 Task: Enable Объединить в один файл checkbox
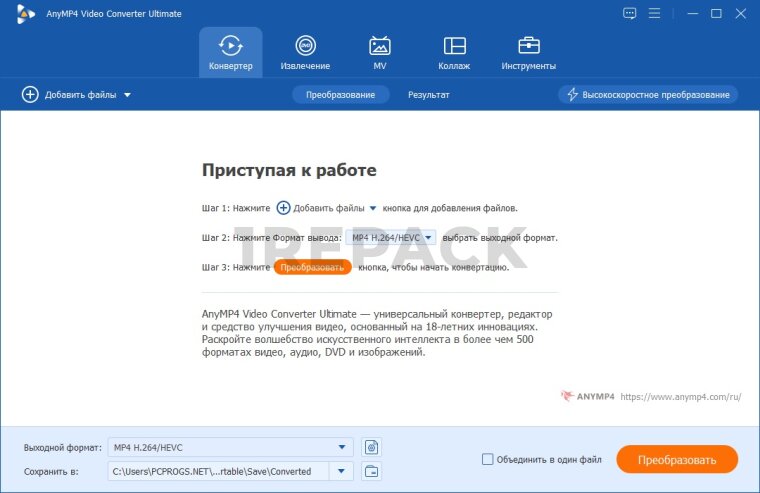(x=488, y=460)
